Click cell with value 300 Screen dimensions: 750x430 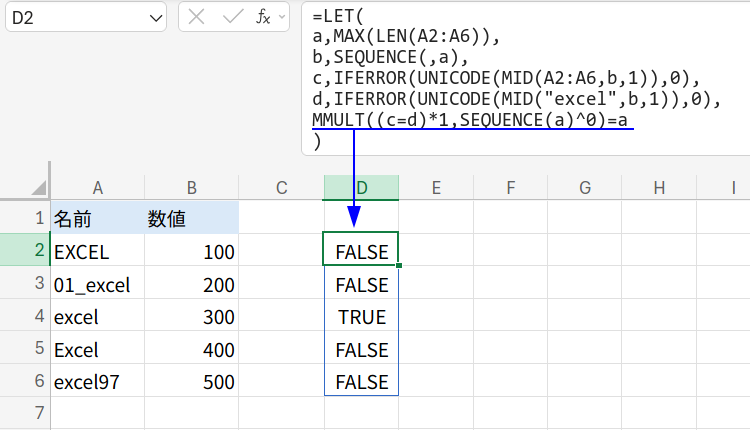pyautogui.click(x=191, y=315)
